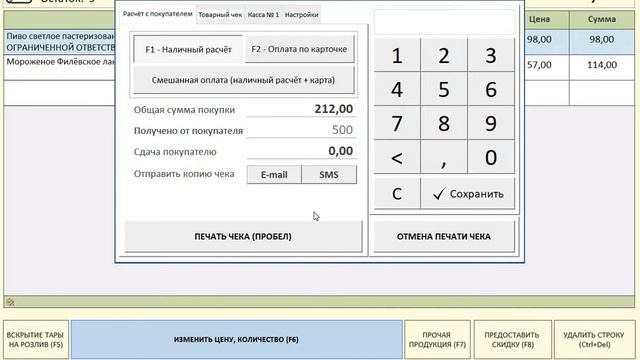Screen dimensions: 640x360
Task: Tap keypad digit 9
Action: [491, 123]
